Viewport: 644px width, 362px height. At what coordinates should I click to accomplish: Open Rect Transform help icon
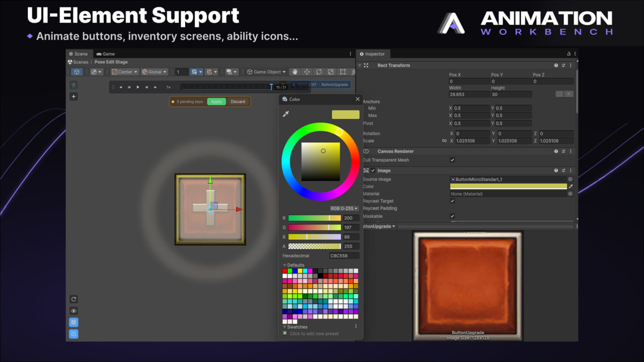click(556, 65)
